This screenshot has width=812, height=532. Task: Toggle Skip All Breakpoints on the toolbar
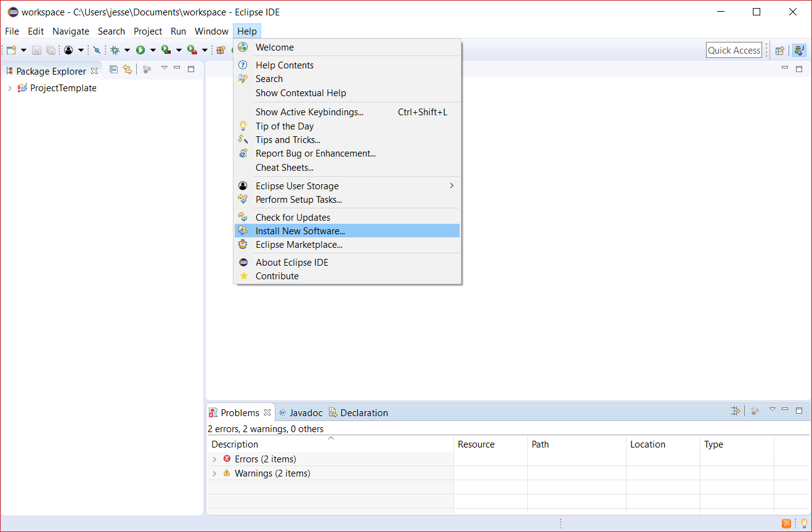tap(96, 50)
